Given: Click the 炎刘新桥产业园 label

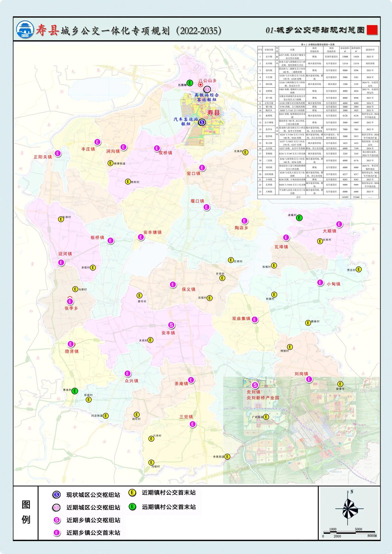Looking at the screenshot, I should pyautogui.click(x=263, y=398).
